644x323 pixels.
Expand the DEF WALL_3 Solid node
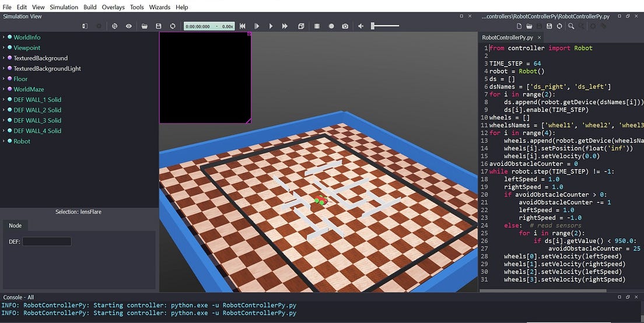pyautogui.click(x=3, y=120)
